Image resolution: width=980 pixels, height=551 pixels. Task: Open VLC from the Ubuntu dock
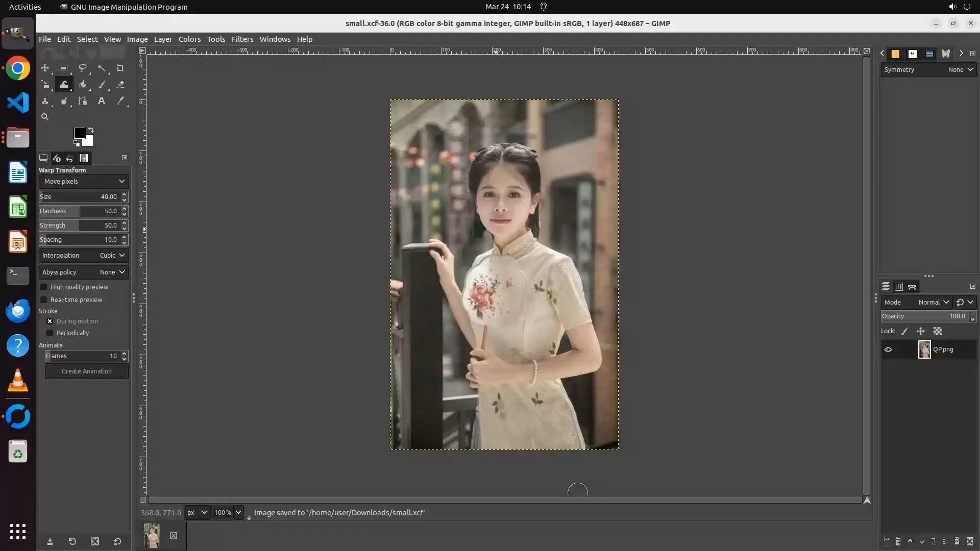(x=18, y=381)
